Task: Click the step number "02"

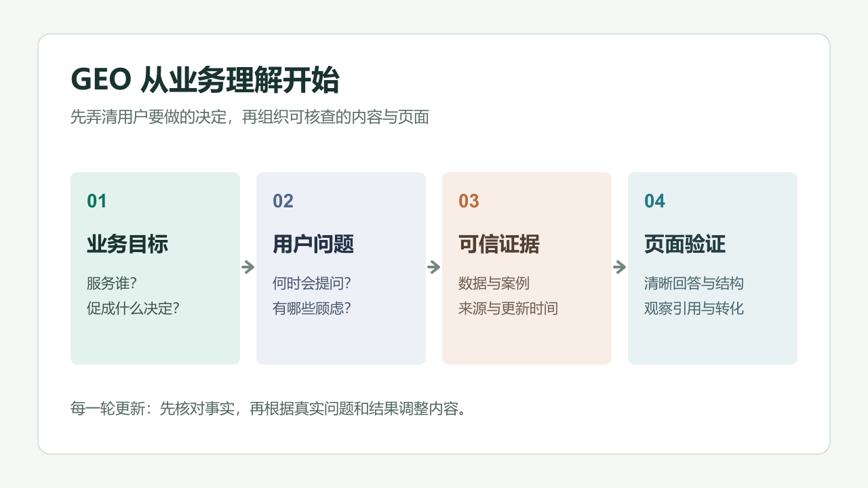Action: (283, 201)
